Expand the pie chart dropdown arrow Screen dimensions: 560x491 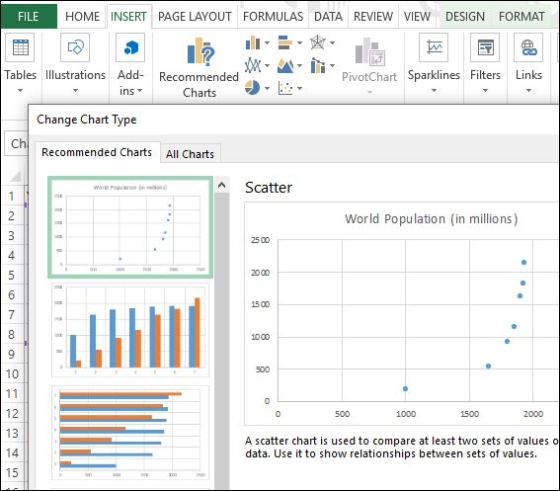(267, 88)
